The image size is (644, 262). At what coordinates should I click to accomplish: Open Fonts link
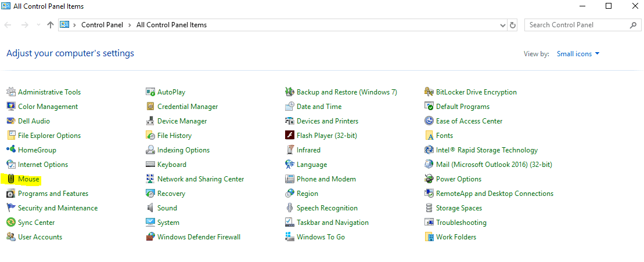click(x=444, y=135)
